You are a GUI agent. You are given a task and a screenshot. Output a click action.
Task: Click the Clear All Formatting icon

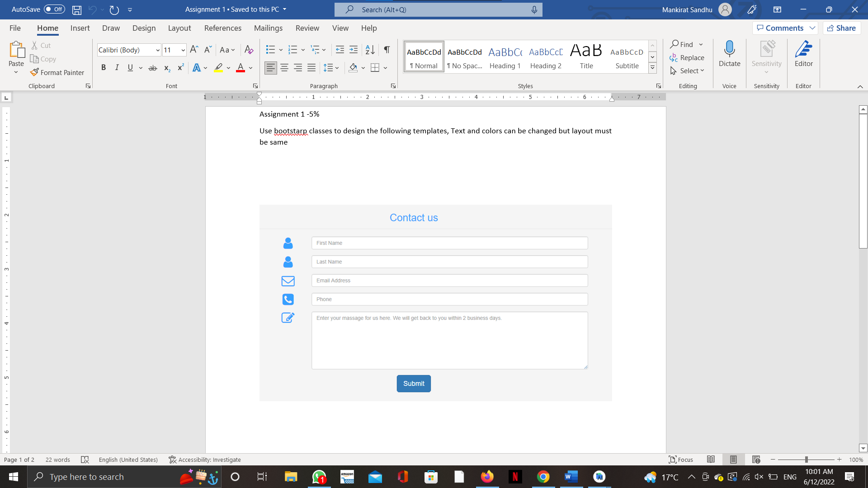249,50
